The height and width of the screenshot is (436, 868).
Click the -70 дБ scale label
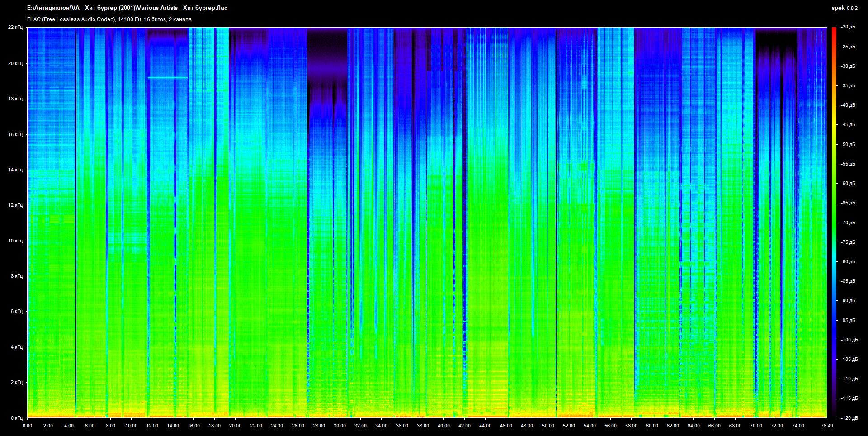pyautogui.click(x=848, y=223)
